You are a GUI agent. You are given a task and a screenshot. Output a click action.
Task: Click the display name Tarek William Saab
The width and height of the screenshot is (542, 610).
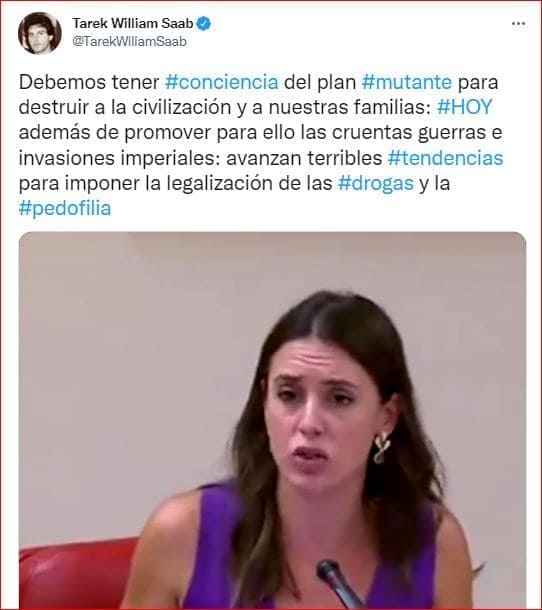tap(133, 23)
